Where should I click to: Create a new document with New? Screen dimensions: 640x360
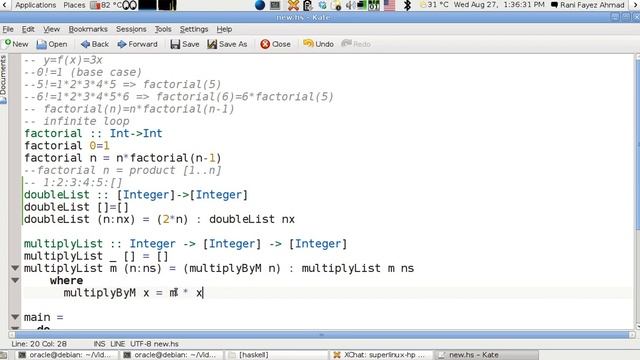[x=16, y=44]
